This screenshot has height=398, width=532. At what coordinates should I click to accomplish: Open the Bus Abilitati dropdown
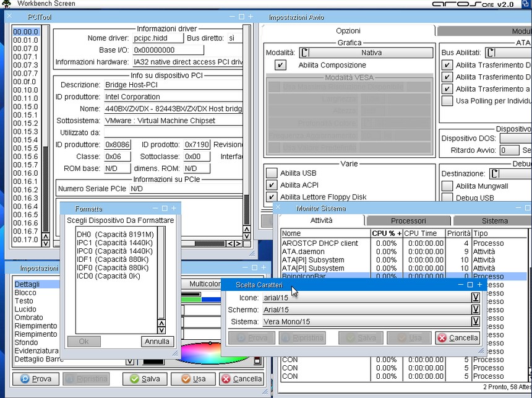coord(507,53)
